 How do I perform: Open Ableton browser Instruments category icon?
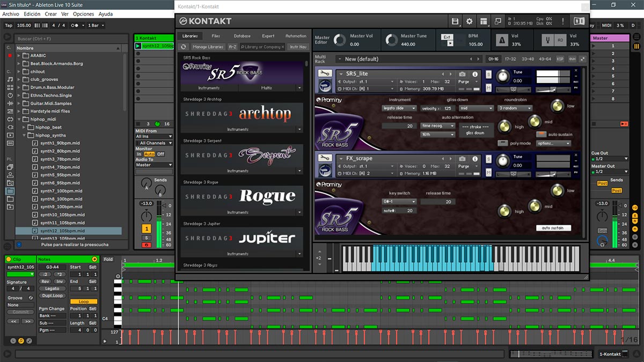[x=10, y=95]
